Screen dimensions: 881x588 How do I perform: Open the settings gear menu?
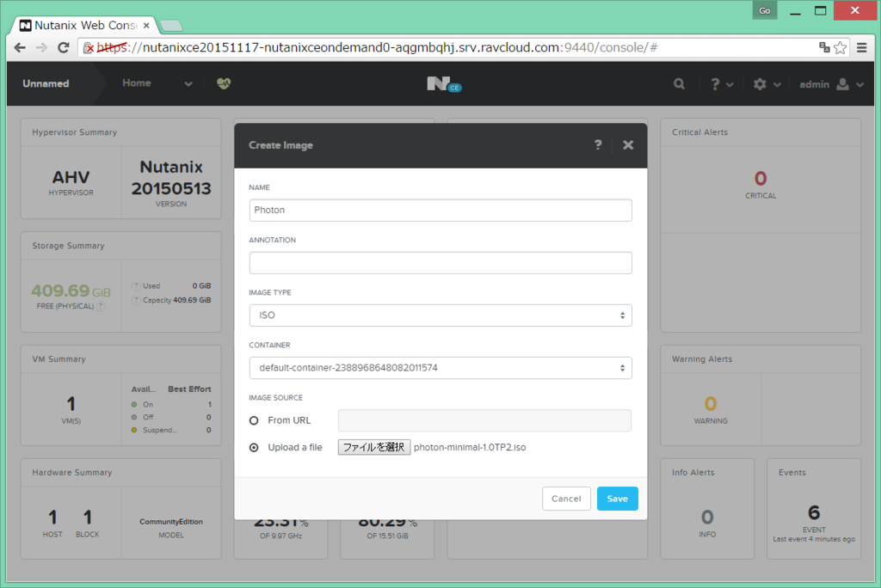(x=767, y=84)
